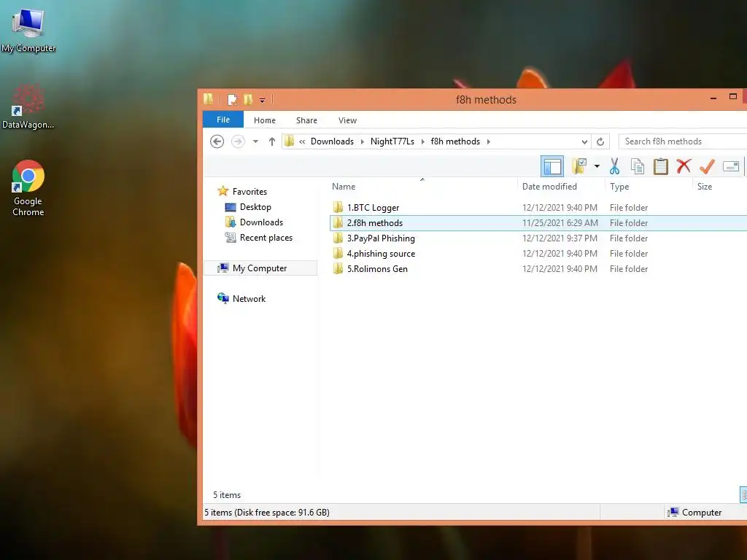This screenshot has height=560, width=747.
Task: Click New Folder icon in quick access toolbar
Action: point(248,99)
